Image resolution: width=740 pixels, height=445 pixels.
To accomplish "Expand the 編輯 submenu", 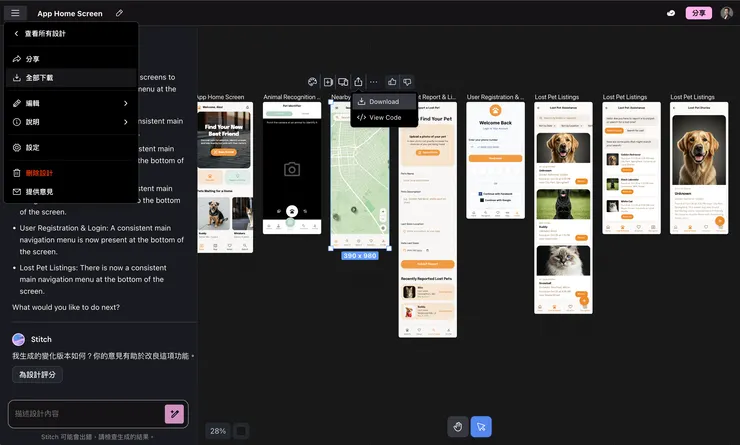I will 71,103.
